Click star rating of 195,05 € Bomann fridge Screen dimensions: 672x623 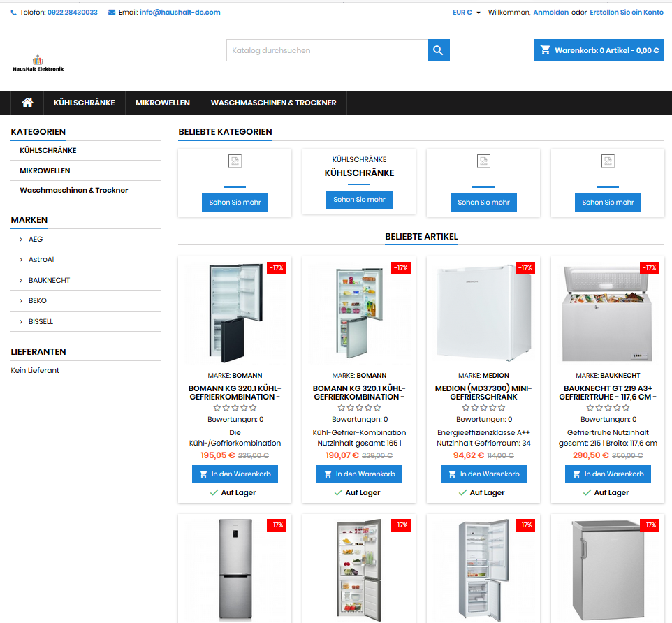click(235, 408)
